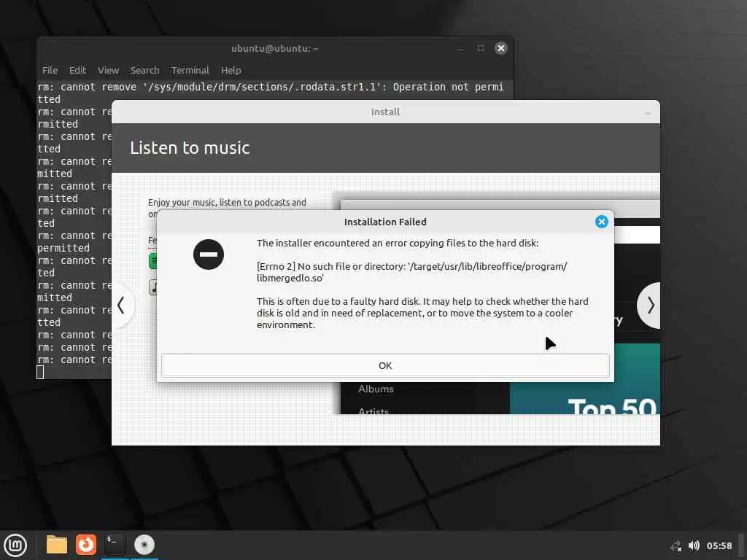Click the first terminal line mentioning .rodata.str1.1

tap(271, 93)
